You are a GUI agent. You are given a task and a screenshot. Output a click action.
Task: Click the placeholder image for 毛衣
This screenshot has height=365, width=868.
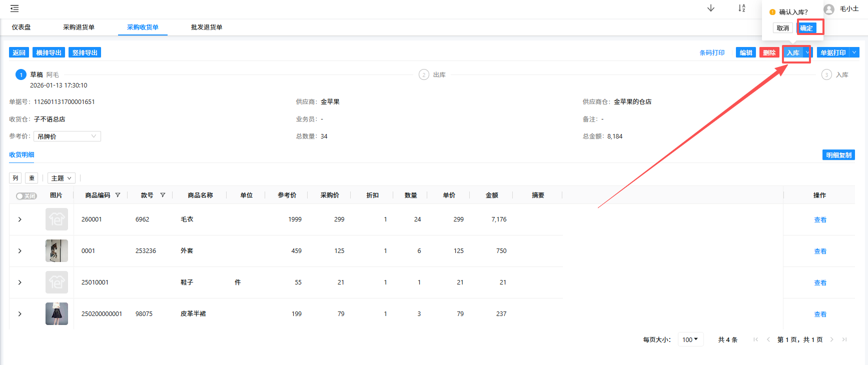(57, 219)
